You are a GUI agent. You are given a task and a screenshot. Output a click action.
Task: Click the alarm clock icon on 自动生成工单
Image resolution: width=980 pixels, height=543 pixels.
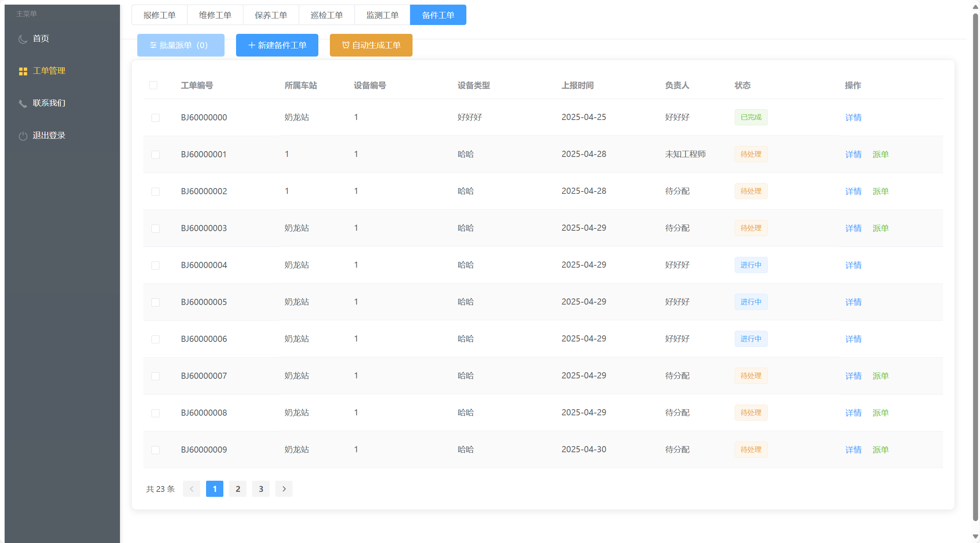click(x=345, y=45)
